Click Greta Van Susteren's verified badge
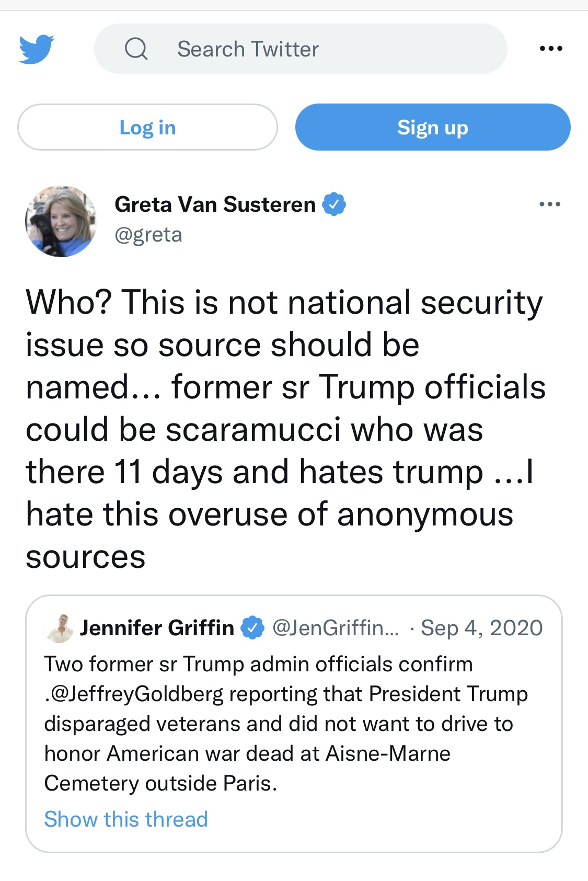Viewport: 588px width, 881px height. click(x=334, y=204)
